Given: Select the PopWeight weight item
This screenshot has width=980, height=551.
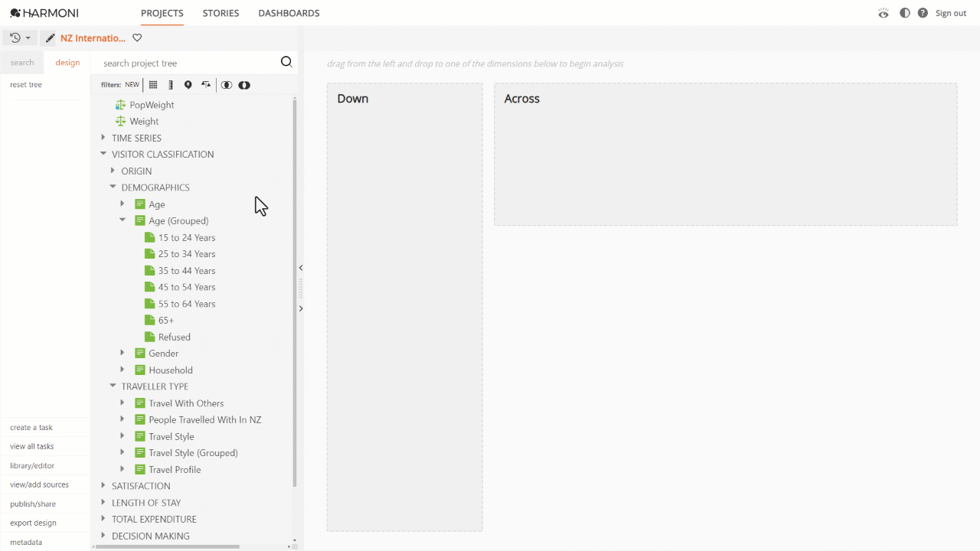Looking at the screenshot, I should coord(152,105).
